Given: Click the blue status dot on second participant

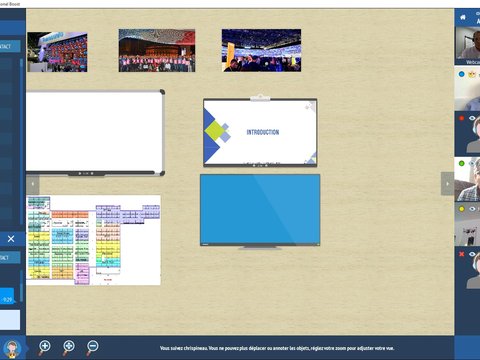Looking at the screenshot, I should (x=462, y=74).
